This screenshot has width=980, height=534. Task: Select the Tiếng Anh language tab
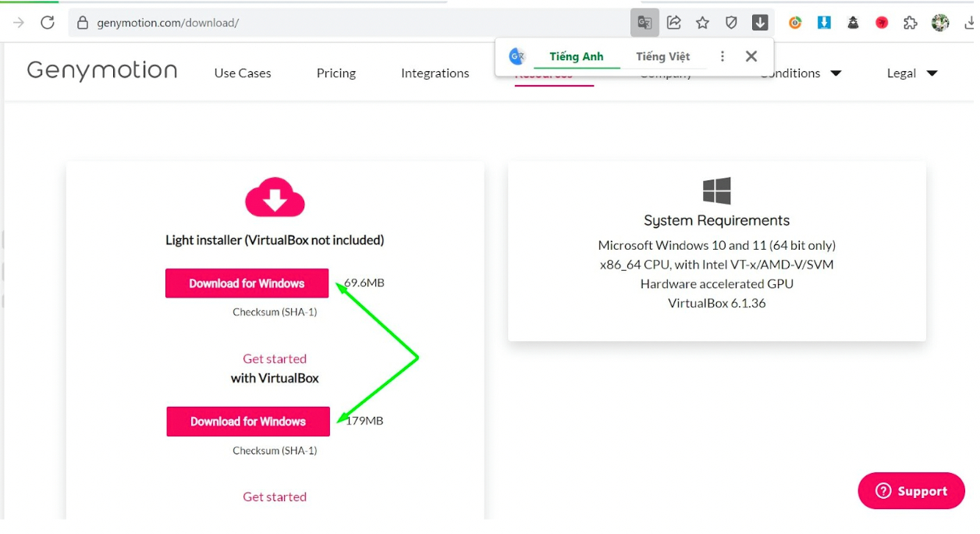click(577, 56)
